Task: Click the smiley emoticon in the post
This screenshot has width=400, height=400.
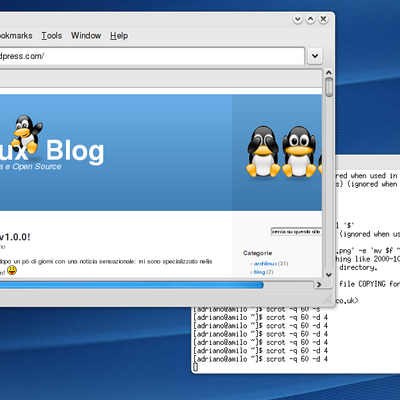Action: [12, 270]
